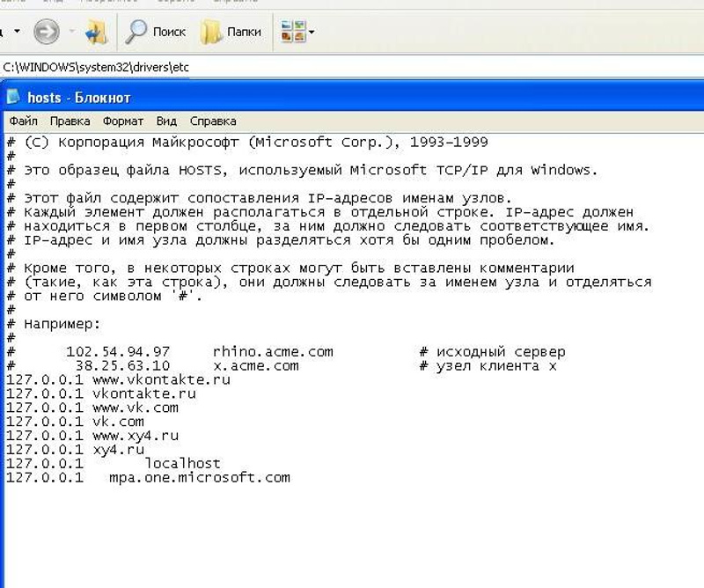The image size is (704, 588).
Task: Click the line '127.0.0.1 www.xy4.ru'
Action: click(x=92, y=435)
